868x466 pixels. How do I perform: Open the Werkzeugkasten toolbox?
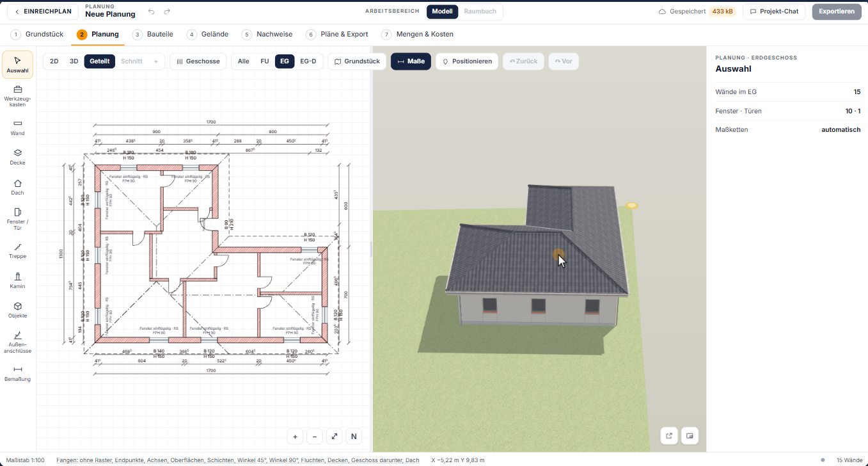point(18,96)
